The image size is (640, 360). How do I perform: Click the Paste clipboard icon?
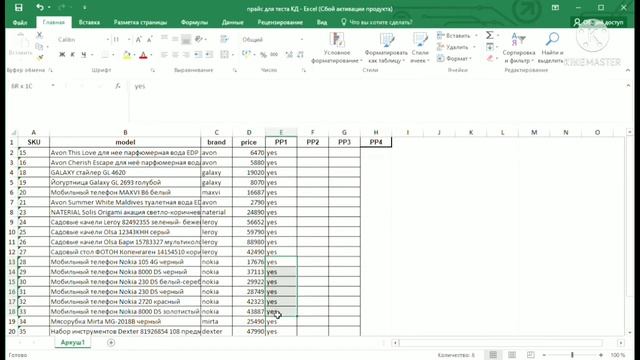(20, 42)
